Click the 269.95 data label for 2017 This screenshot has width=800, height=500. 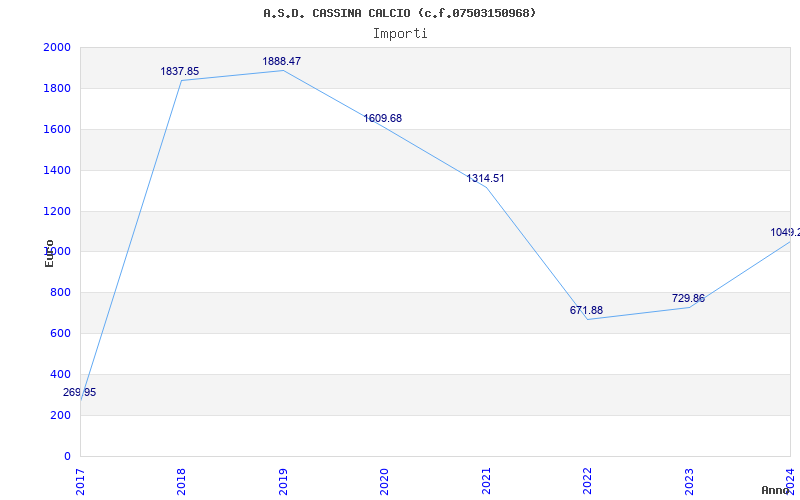[x=80, y=392]
